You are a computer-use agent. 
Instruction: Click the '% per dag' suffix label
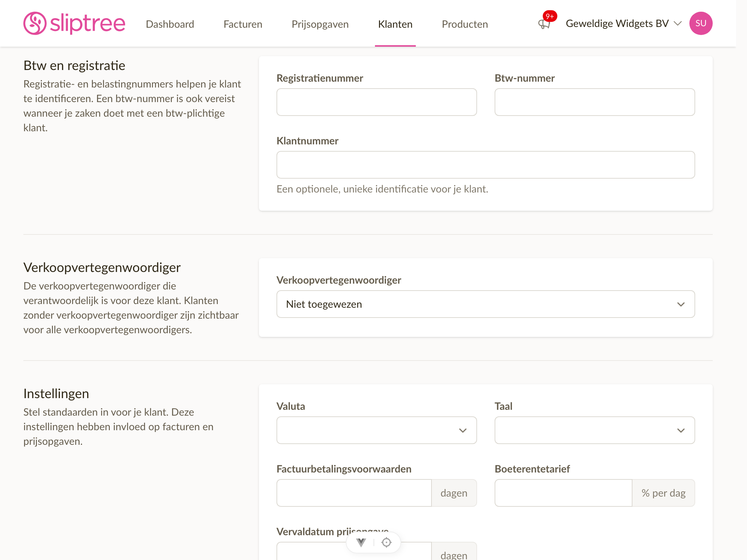[x=663, y=493]
